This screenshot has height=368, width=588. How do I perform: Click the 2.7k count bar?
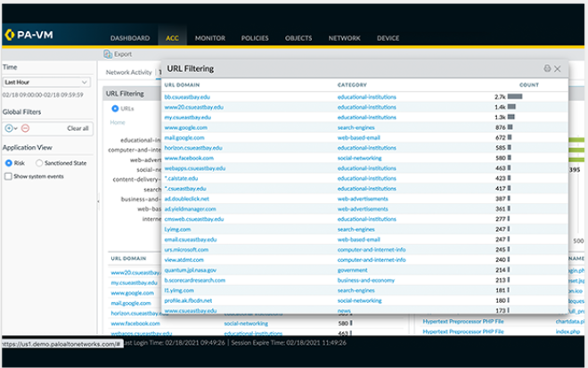[515, 97]
